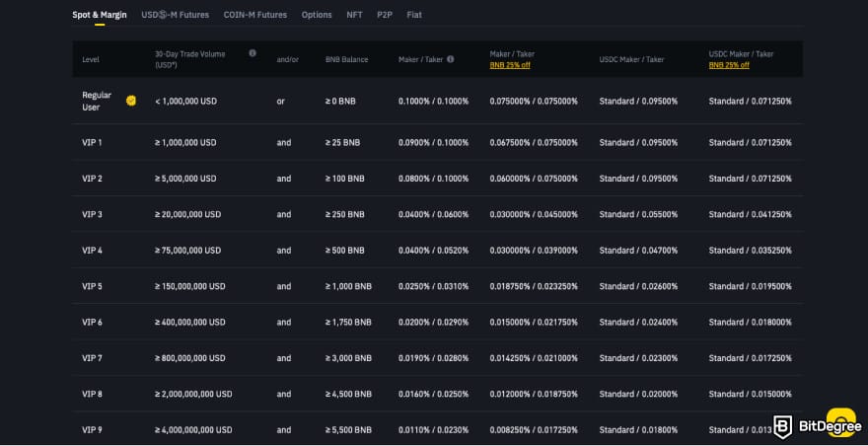Click the '≥ 5,500 BNB' balance cell

(x=349, y=430)
